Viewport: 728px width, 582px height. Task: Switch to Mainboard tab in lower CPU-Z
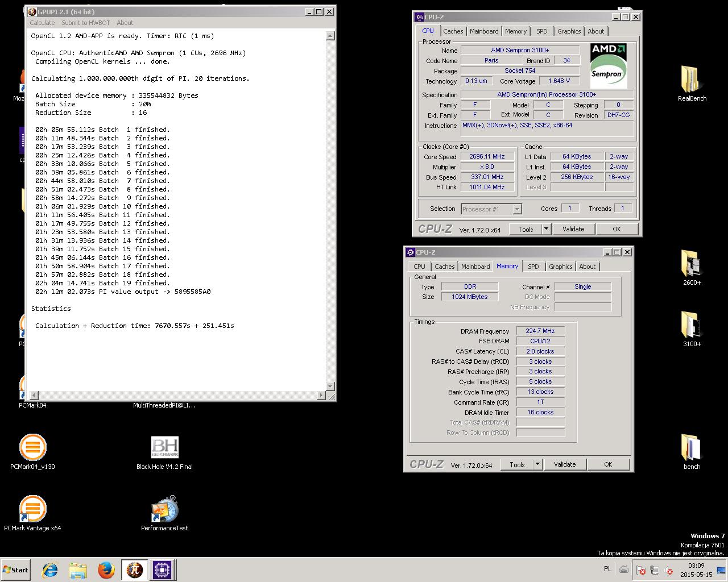point(475,267)
